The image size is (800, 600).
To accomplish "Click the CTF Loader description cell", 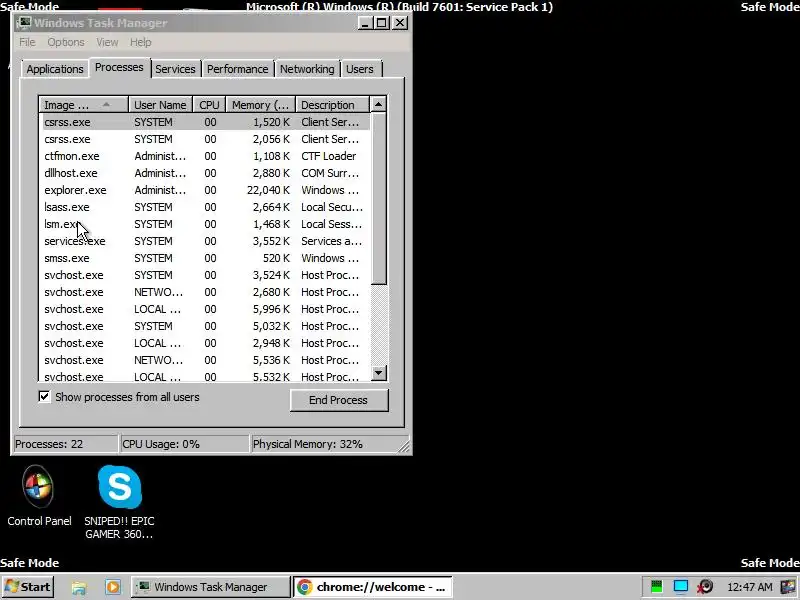I will point(329,156).
